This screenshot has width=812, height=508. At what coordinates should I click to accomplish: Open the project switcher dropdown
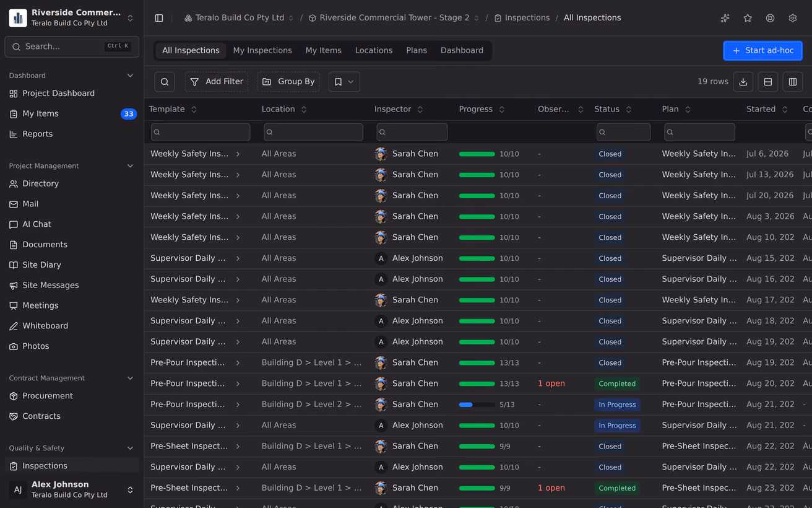click(x=72, y=18)
